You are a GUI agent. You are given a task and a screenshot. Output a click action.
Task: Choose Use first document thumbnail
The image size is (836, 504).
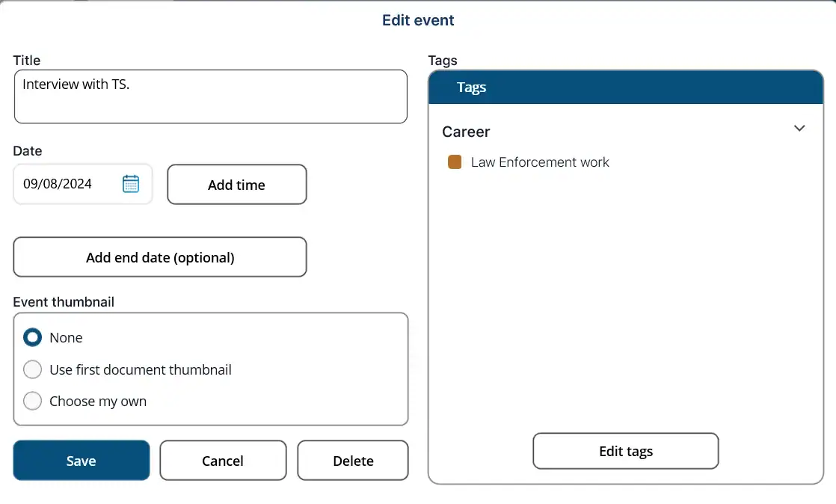[x=33, y=370]
